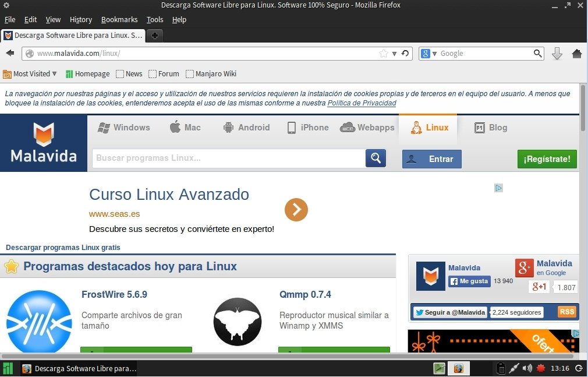Select the Linux section tab
Viewport: 588px width, 377px height.
(x=428, y=128)
